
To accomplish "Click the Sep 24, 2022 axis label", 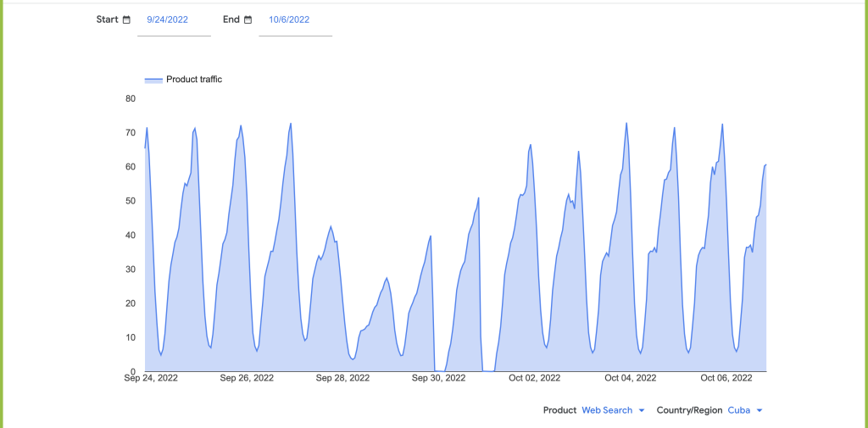I will [150, 378].
